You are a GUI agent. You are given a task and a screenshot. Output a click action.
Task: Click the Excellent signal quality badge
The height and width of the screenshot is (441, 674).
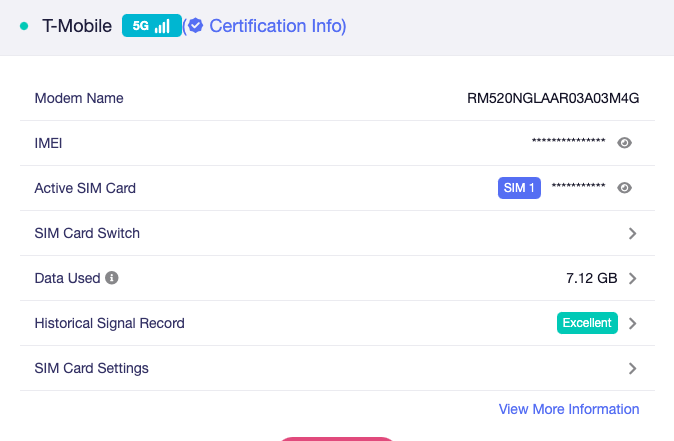[587, 323]
